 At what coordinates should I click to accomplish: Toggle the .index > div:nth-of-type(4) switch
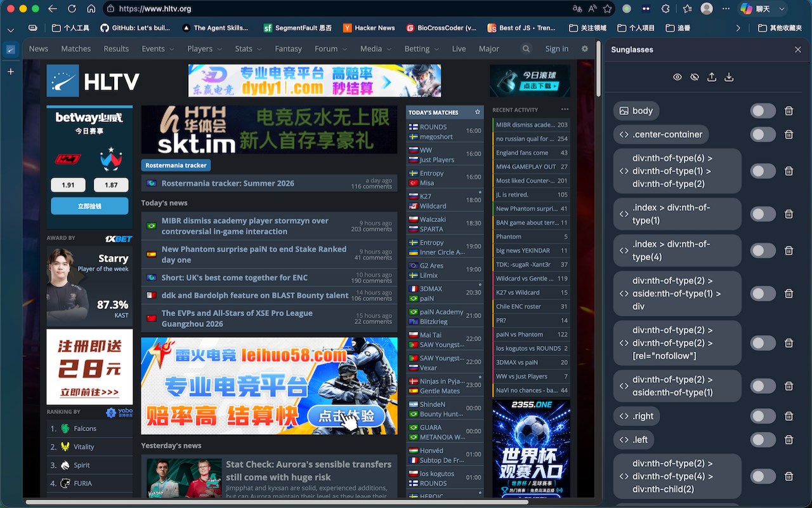(763, 251)
